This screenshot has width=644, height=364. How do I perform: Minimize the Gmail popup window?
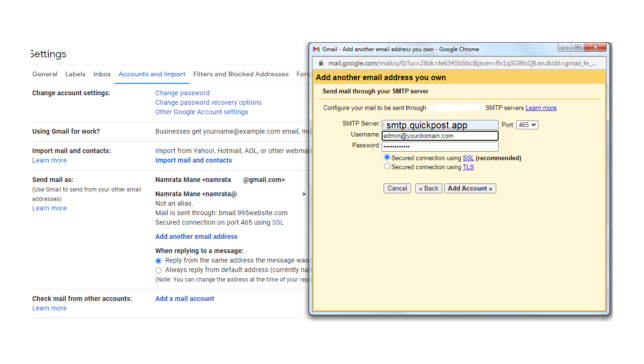pos(564,47)
